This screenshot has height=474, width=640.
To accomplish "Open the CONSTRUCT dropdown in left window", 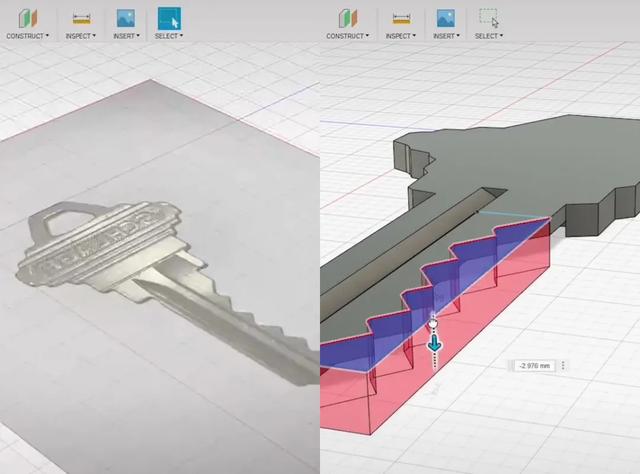I will 27,36.
